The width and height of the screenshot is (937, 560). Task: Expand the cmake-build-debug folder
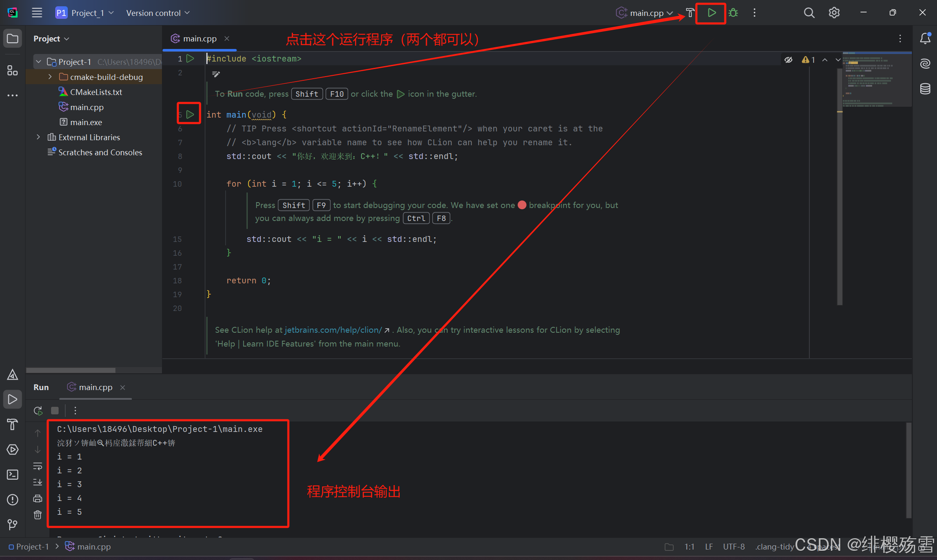point(50,77)
